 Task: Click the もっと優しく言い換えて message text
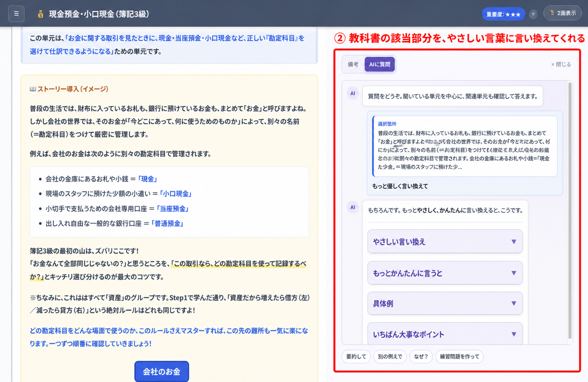(400, 186)
